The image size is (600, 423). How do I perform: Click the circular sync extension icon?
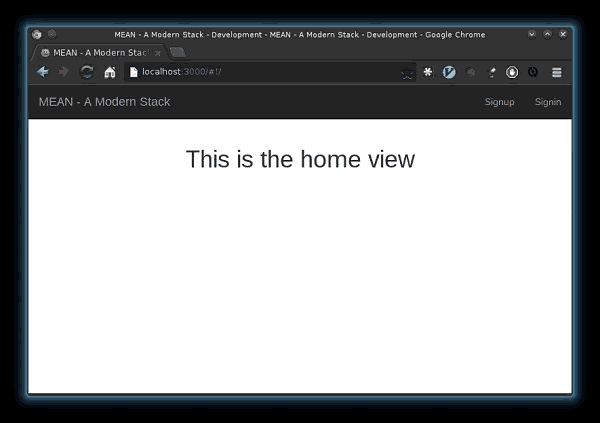click(533, 72)
